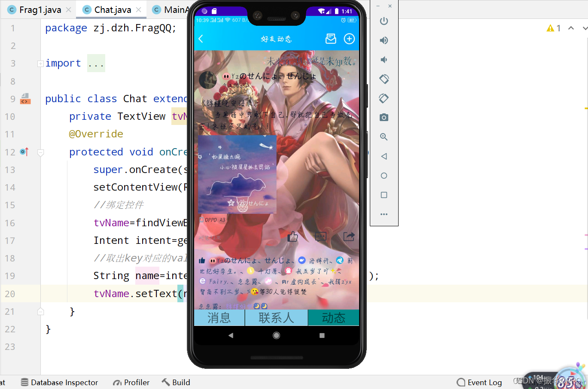Open the Build tool window
This screenshot has height=389, width=588.
[x=176, y=382]
